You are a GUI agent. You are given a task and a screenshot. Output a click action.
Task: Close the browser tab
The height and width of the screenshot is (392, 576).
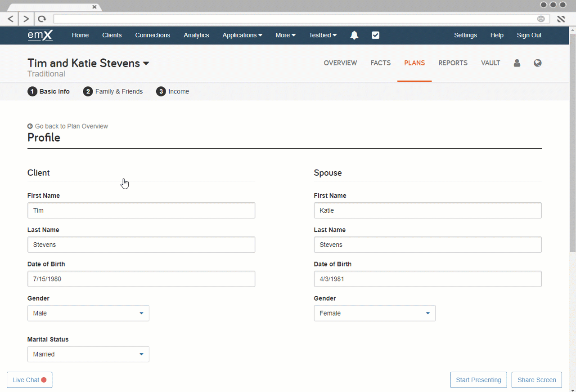[x=94, y=7]
